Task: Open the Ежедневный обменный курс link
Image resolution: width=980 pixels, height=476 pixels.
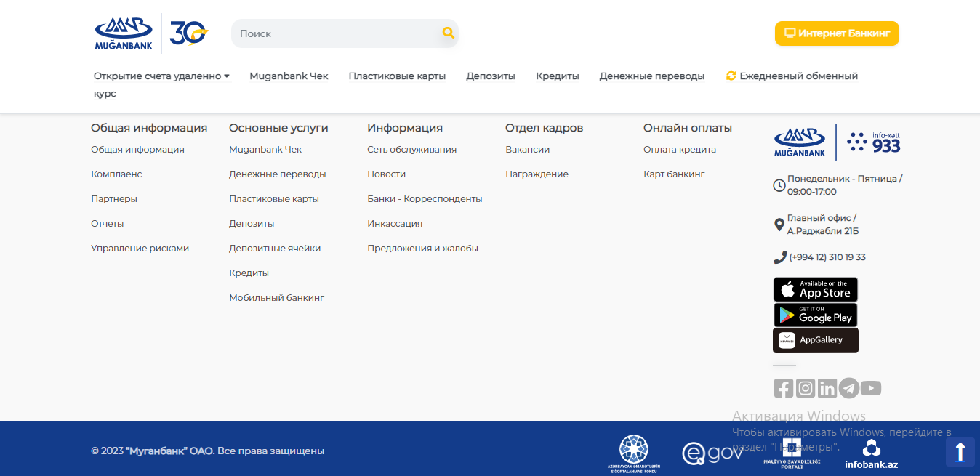Action: pyautogui.click(x=798, y=76)
